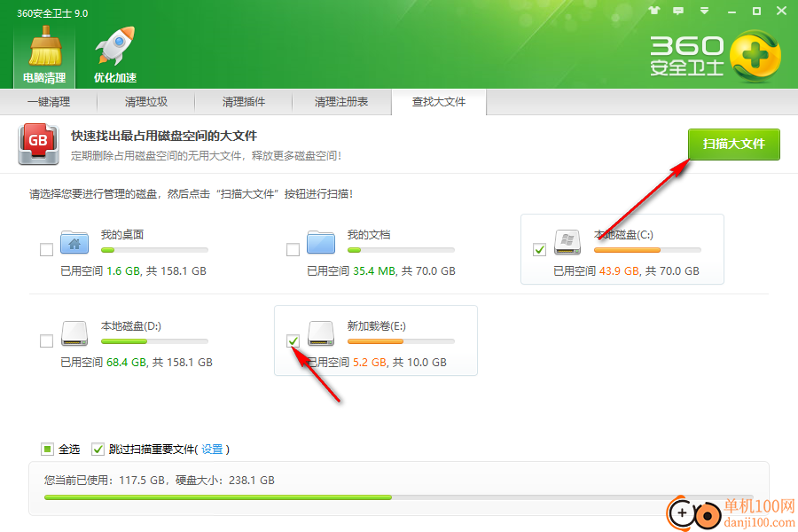Switch to the 一键清理 tab
This screenshot has height=532, width=798.
49,102
